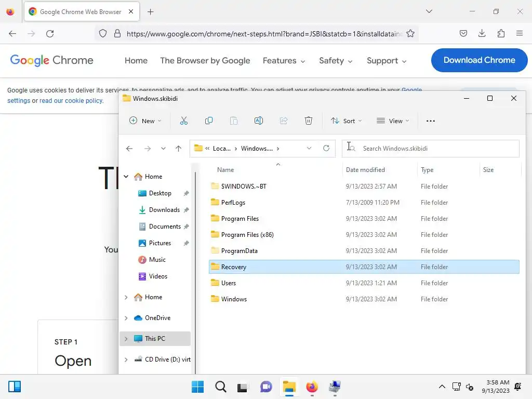Expand address bar history dropdown
This screenshot has width=532, height=399.
pos(309,148)
